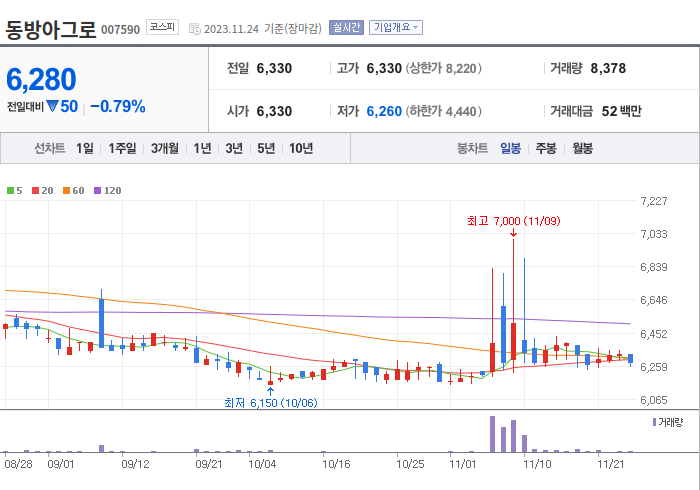Click the red arrow above the 11/09 candle
Viewport: 700px width, 490px height.
(513, 233)
